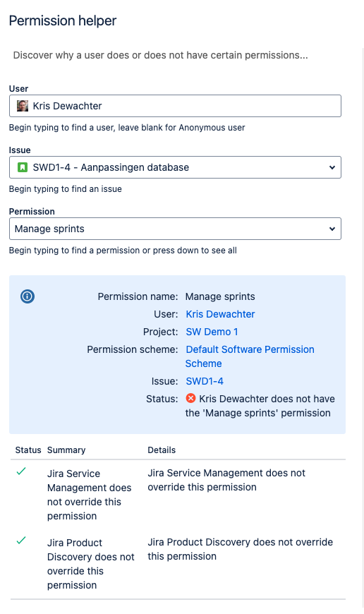Click details 'Jira Service Management does not override'
364x614 pixels.
(226, 480)
